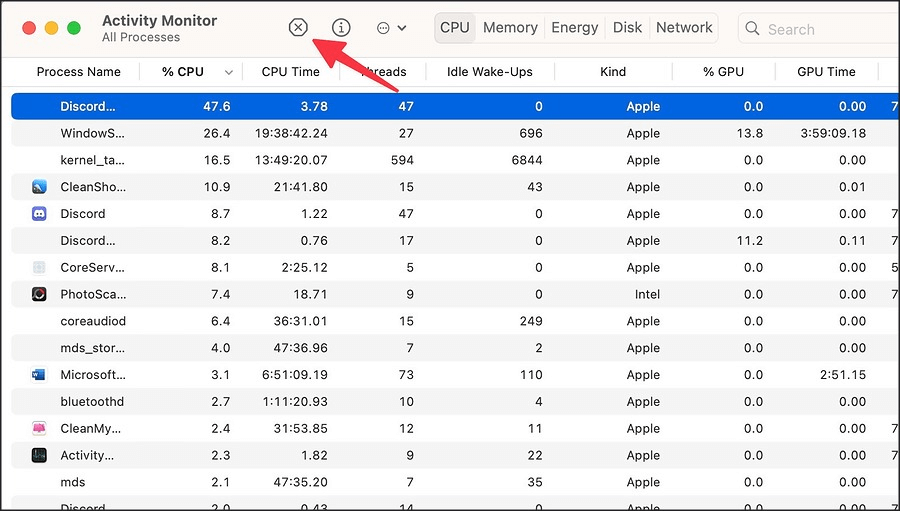Sort by the Idle Wake-Ups column

(488, 72)
